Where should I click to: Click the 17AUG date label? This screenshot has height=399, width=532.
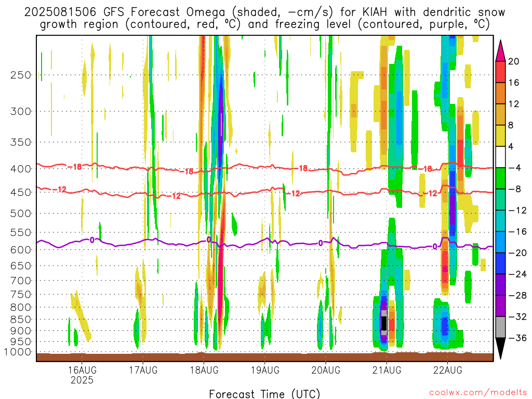click(x=143, y=370)
